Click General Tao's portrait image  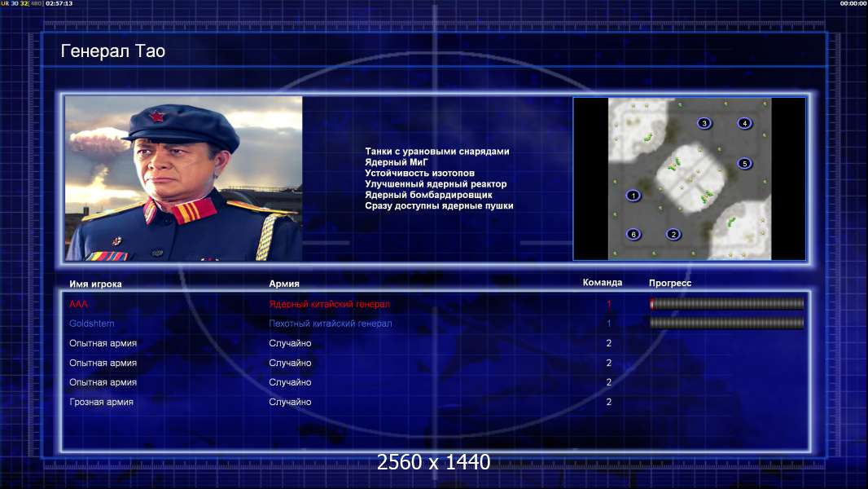[183, 178]
